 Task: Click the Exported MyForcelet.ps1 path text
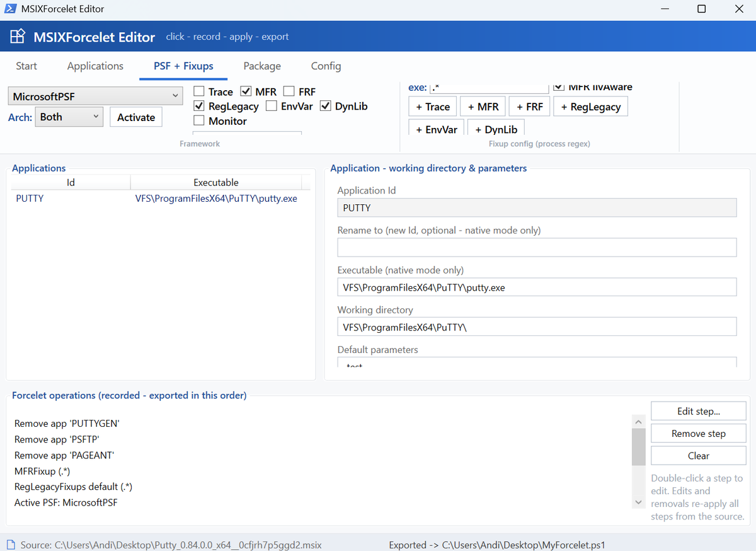498,545
